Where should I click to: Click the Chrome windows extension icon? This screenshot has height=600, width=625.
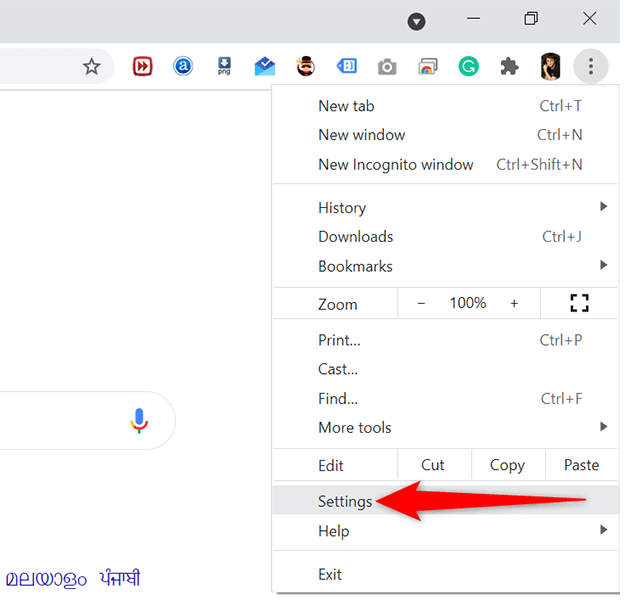coord(428,66)
